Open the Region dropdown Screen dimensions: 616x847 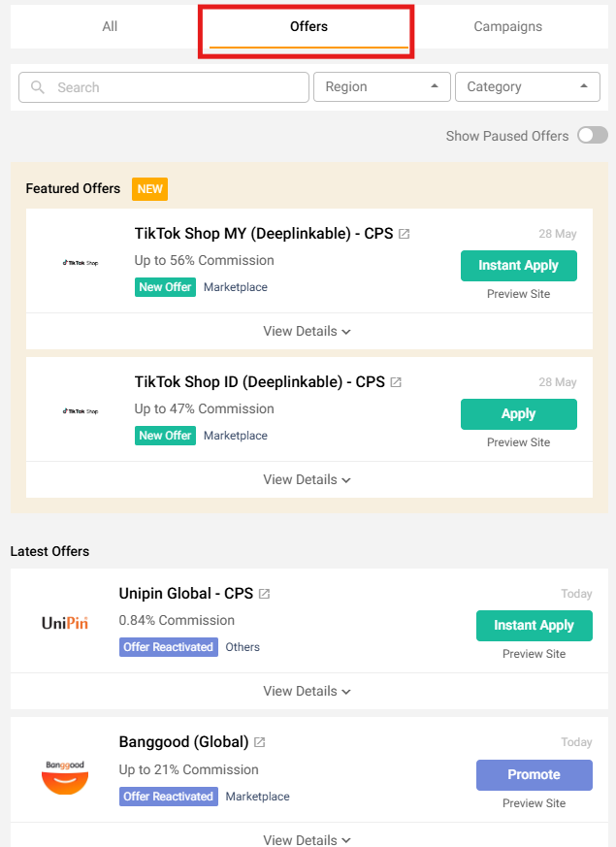(x=382, y=87)
